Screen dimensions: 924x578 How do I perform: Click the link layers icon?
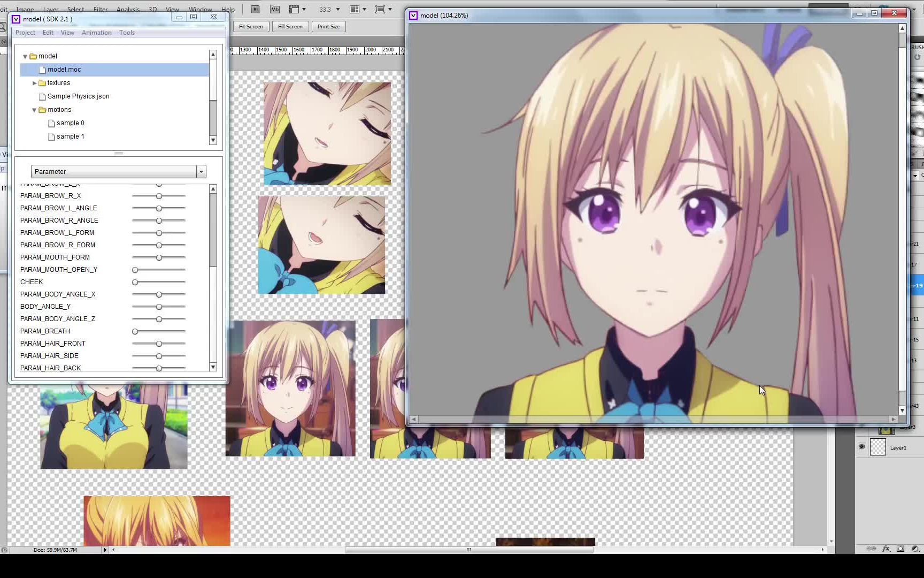pyautogui.click(x=871, y=549)
